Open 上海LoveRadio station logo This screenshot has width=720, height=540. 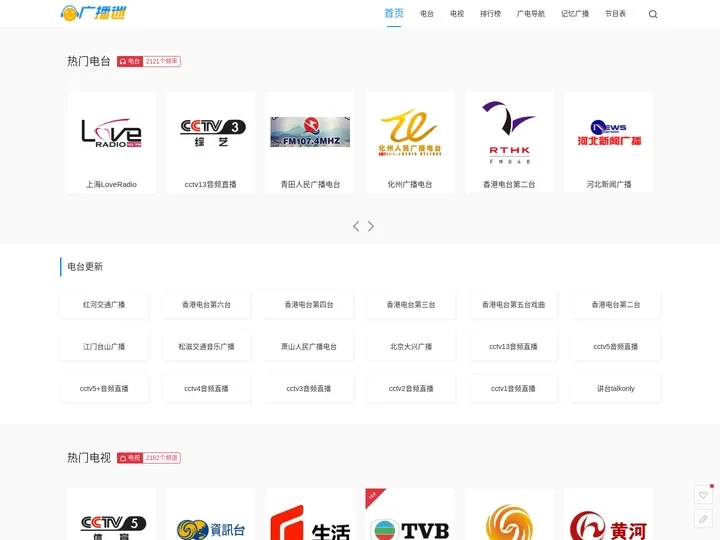click(112, 133)
